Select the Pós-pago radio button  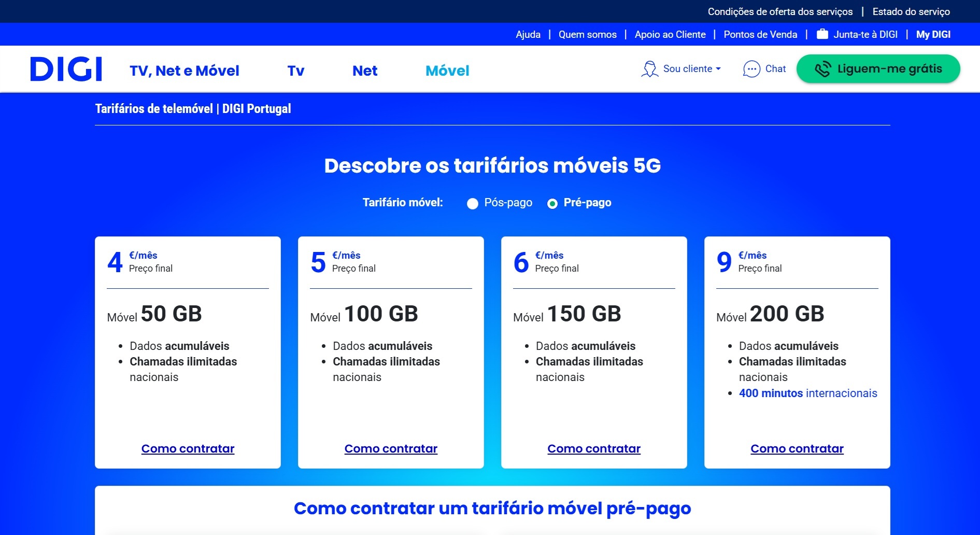pyautogui.click(x=472, y=204)
